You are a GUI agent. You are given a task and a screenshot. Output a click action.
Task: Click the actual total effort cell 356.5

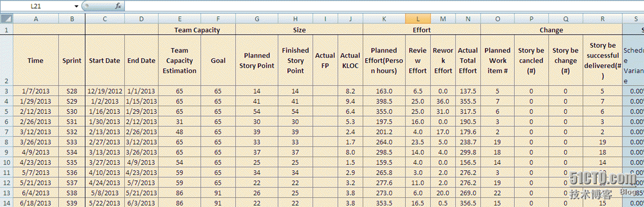[x=468, y=203]
